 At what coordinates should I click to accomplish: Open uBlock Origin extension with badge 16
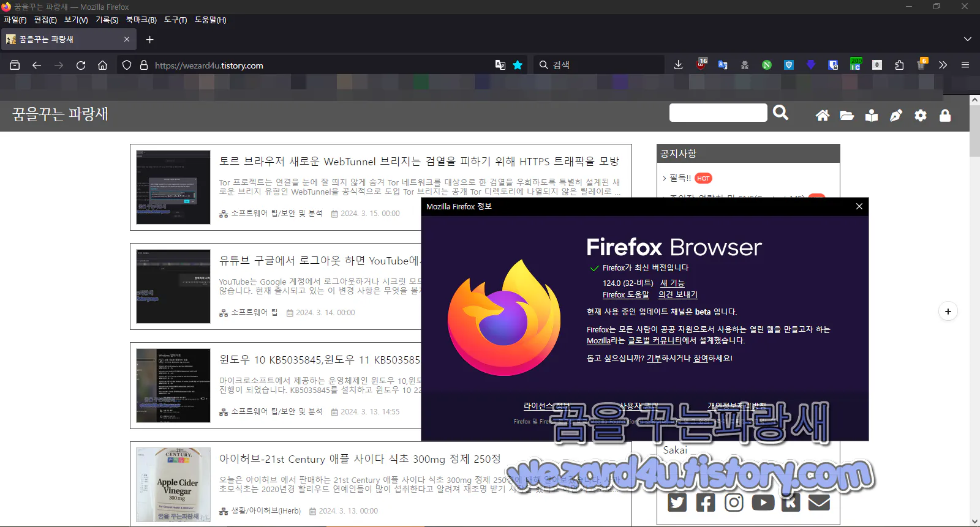point(701,64)
